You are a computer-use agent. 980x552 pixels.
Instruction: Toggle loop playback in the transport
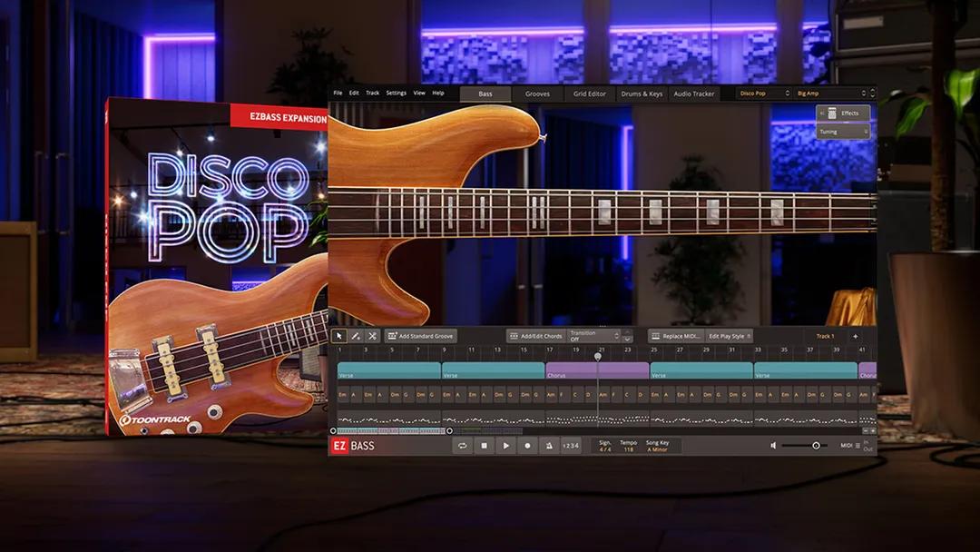pos(463,446)
